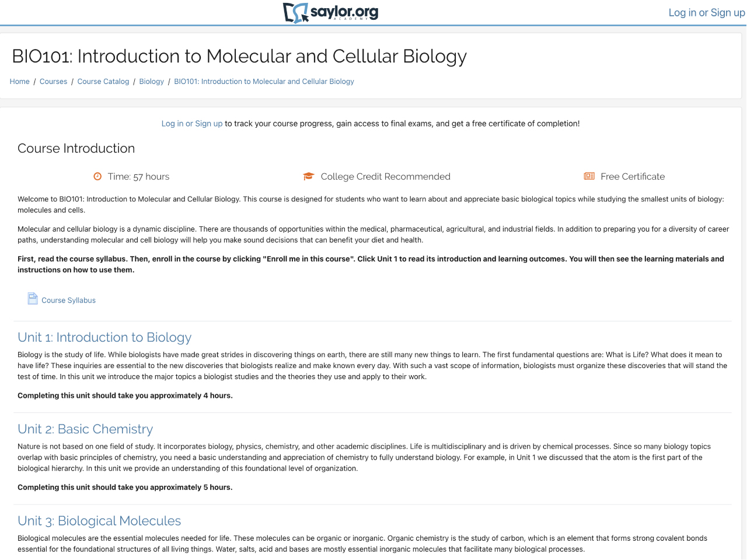Open Unit 3: Biological Molecules
This screenshot has width=747, height=560.
(x=99, y=520)
